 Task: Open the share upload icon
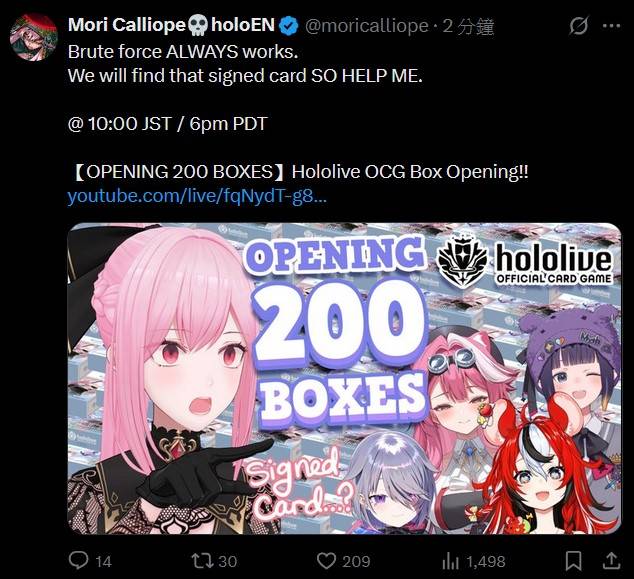[611, 561]
